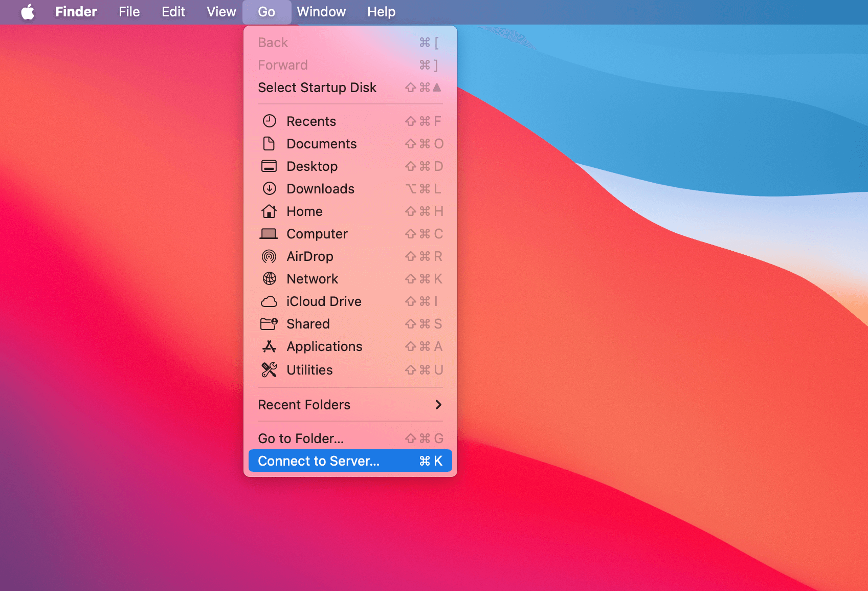Click the Documents page icon
This screenshot has width=868, height=591.
click(270, 144)
